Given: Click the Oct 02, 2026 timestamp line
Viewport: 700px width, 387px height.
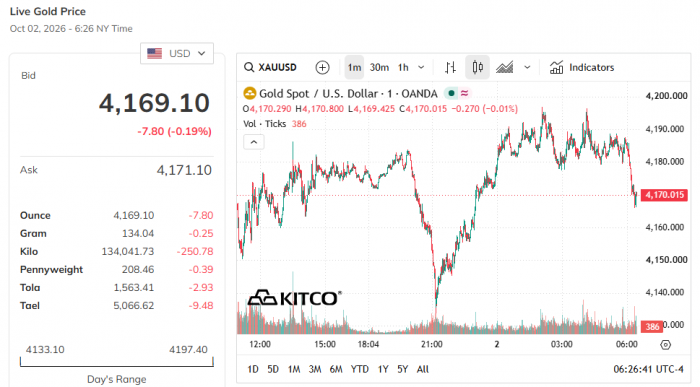Looking at the screenshot, I should point(71,29).
